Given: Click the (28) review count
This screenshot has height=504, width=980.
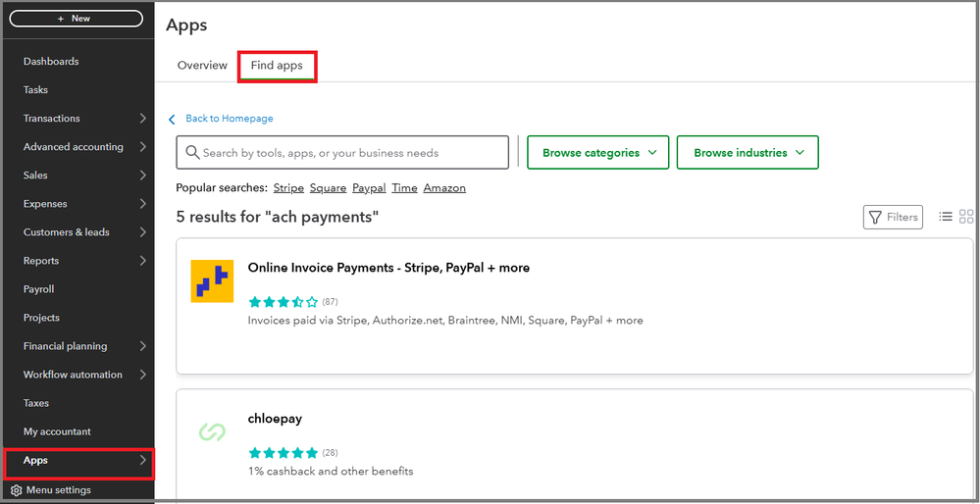Looking at the screenshot, I should pyautogui.click(x=330, y=453).
